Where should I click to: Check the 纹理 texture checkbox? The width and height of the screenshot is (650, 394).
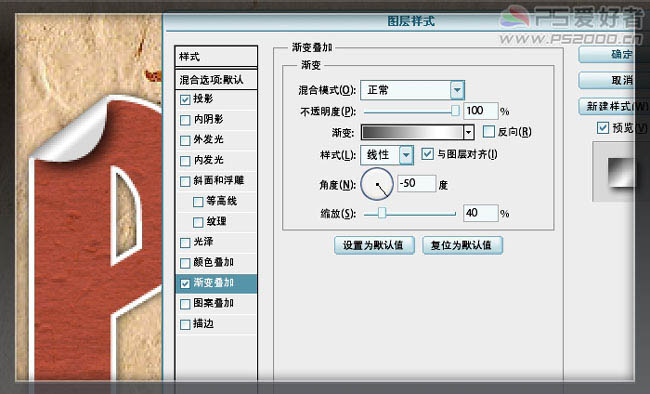pyautogui.click(x=198, y=222)
